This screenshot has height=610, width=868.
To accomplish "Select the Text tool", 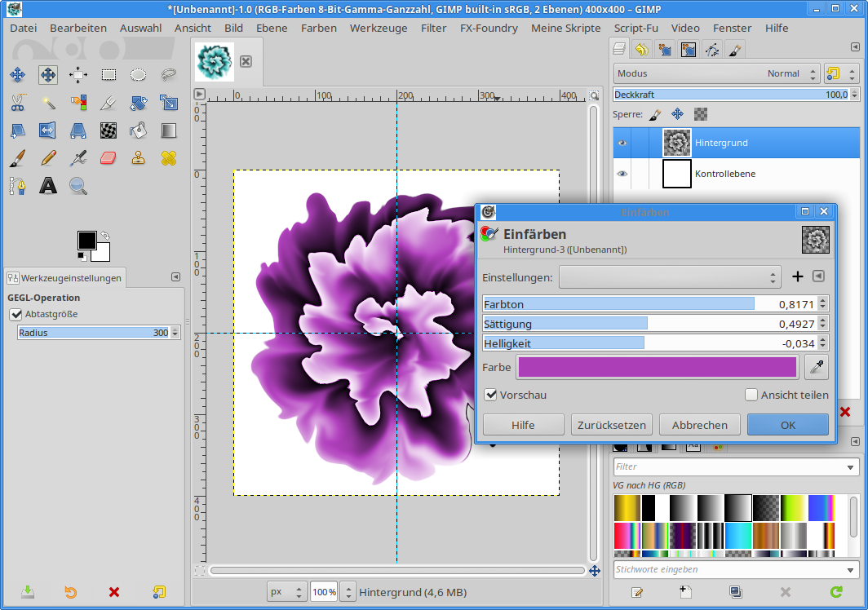I will click(48, 186).
